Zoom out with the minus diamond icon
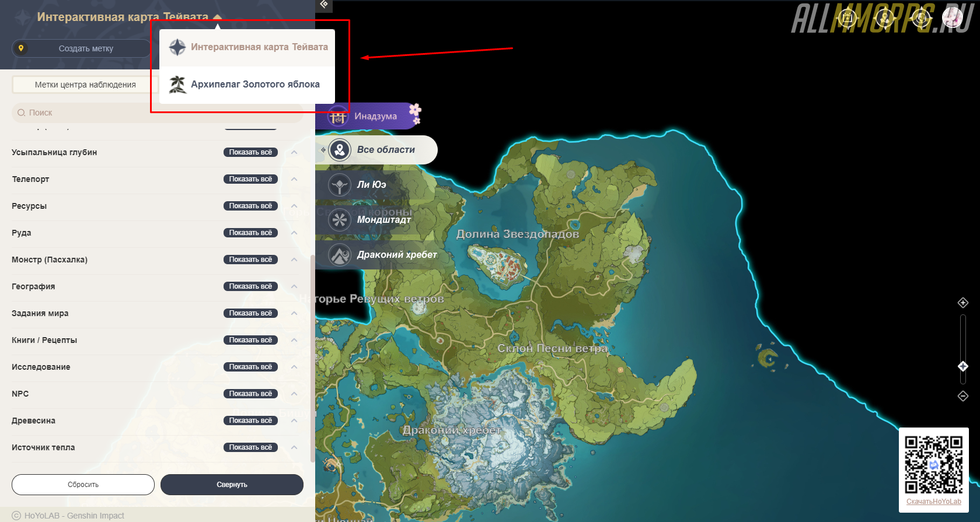 coord(963,396)
